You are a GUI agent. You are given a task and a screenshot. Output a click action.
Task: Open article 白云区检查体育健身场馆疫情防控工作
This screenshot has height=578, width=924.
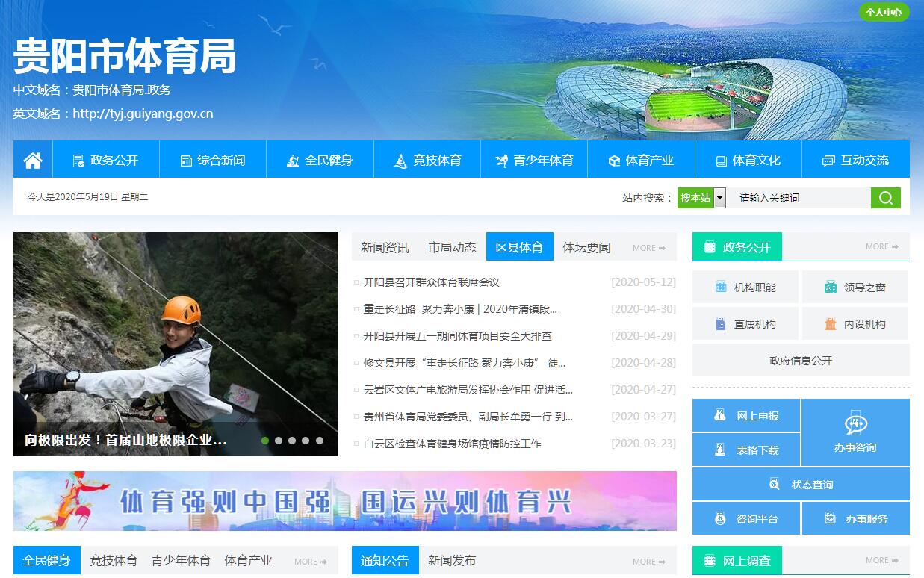452,444
